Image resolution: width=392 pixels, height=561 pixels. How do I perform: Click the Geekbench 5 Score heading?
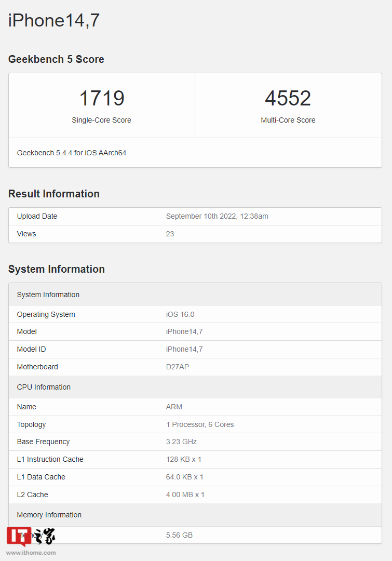coord(56,59)
